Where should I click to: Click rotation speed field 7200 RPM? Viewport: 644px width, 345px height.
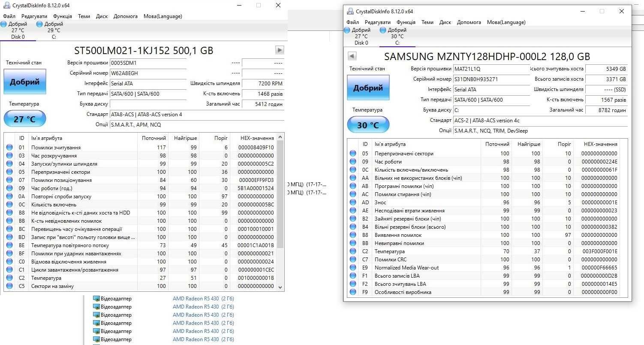(x=263, y=84)
